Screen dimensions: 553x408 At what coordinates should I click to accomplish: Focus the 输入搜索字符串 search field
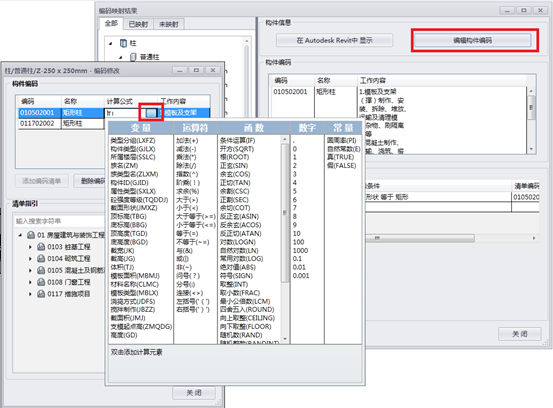59,221
